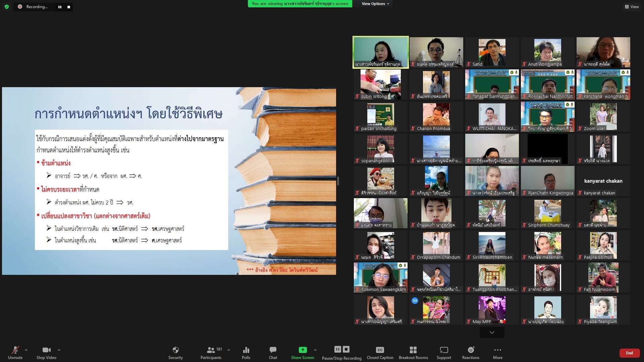Open Breakout Rooms
Screen dimensions: 644x362
[x=413, y=353]
